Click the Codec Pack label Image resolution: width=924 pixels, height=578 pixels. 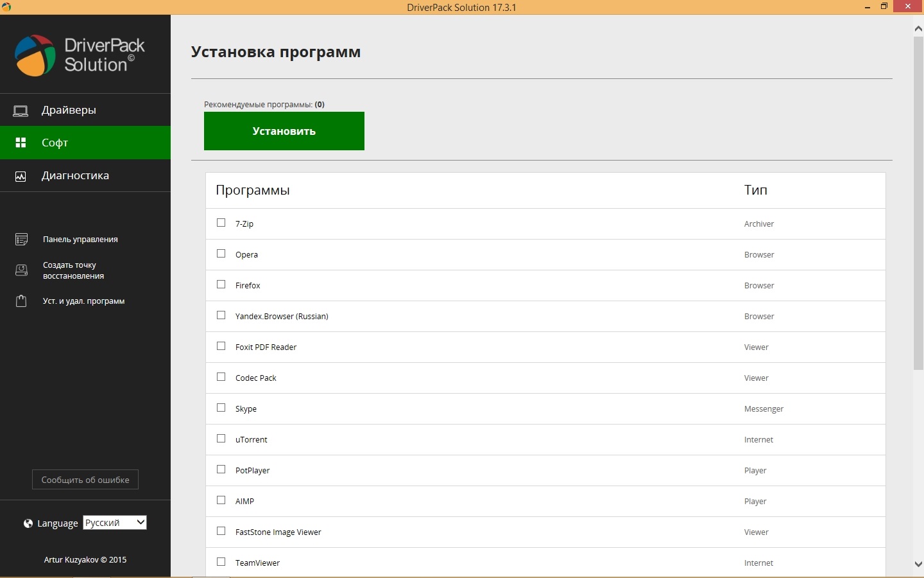[x=256, y=378]
